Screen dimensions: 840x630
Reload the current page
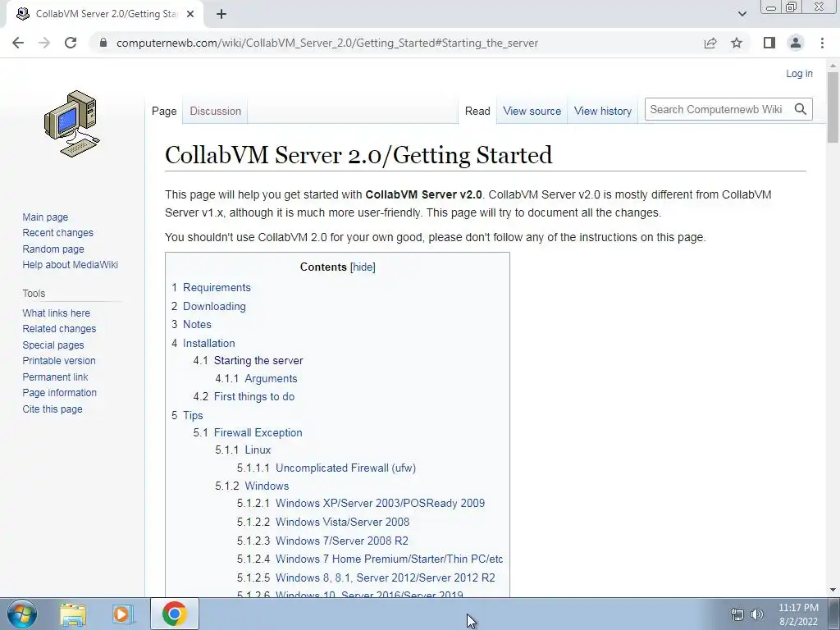(x=71, y=43)
